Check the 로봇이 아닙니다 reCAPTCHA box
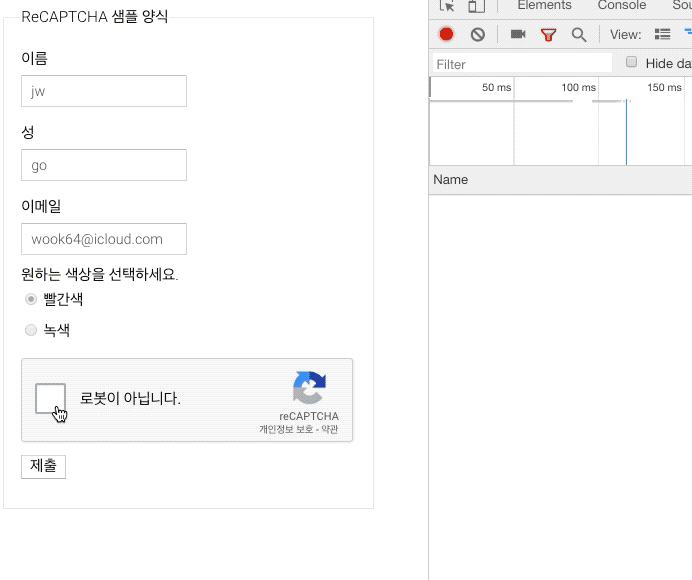The image size is (692, 580). [50, 398]
